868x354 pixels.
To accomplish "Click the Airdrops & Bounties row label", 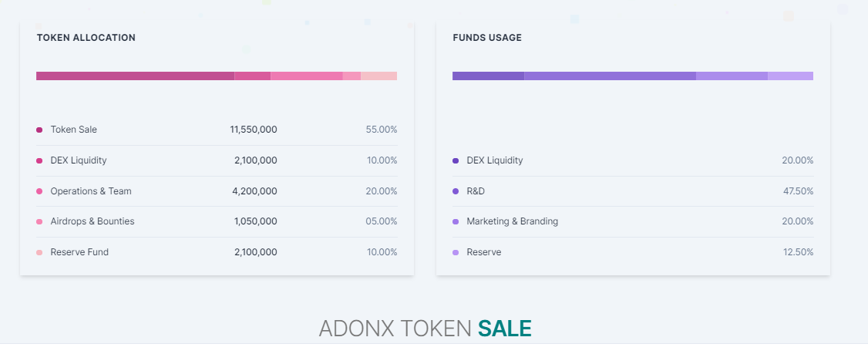I will click(93, 221).
